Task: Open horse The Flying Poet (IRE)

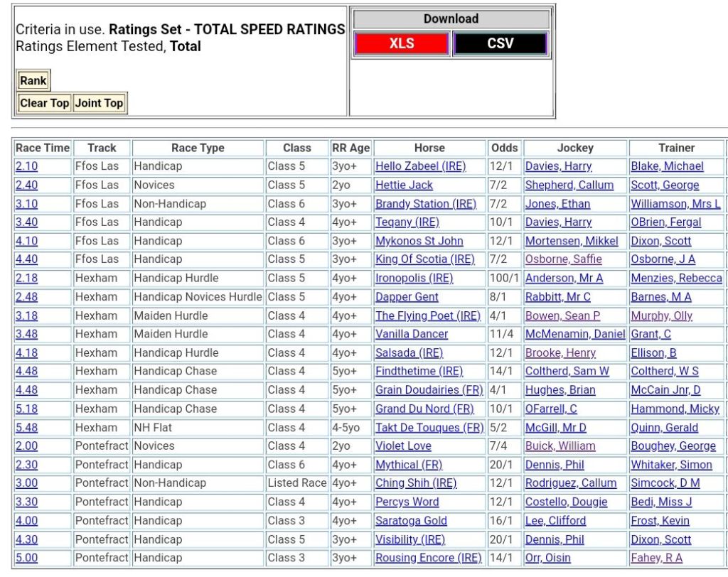Action: coord(427,316)
